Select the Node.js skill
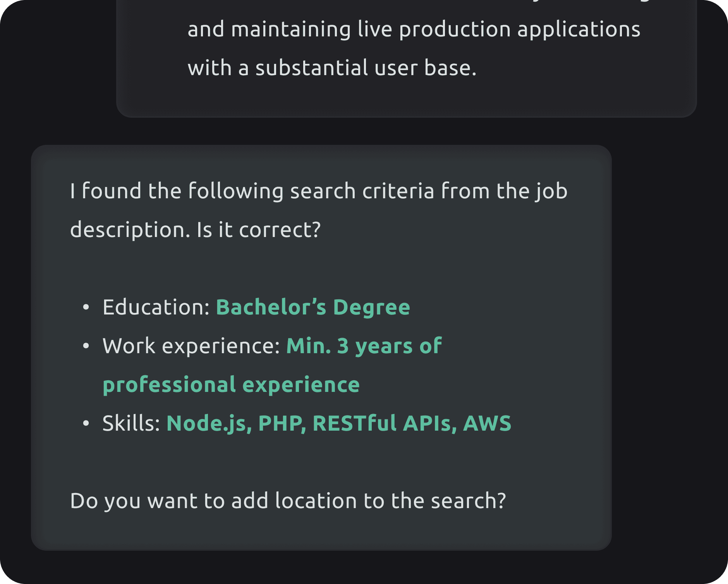Viewport: 728px width, 584px height. point(209,423)
